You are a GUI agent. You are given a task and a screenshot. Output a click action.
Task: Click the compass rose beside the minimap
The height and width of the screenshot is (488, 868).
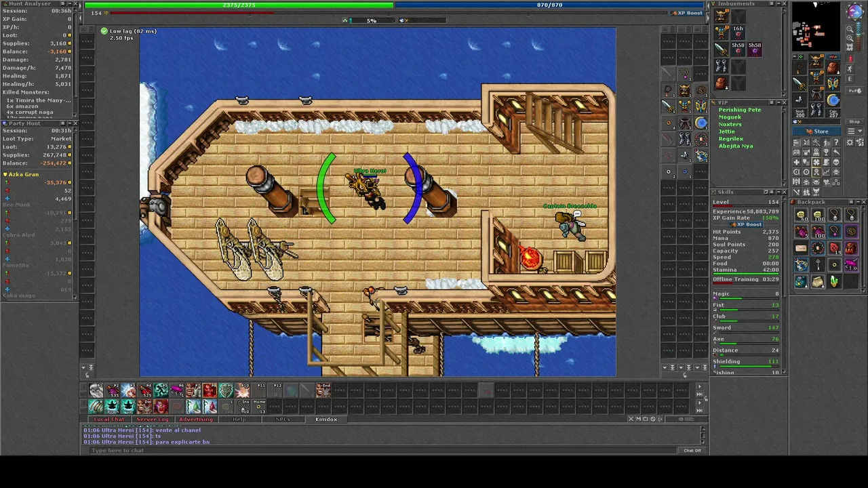tap(854, 12)
